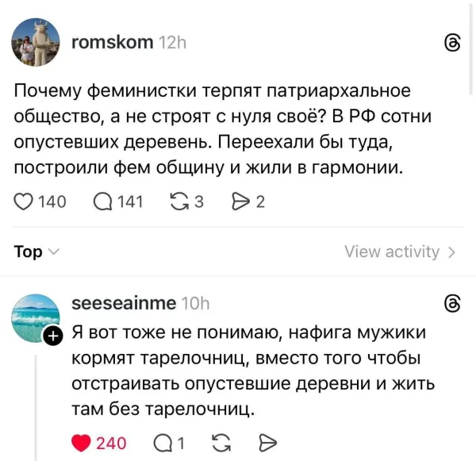Image resolution: width=476 pixels, height=461 pixels.
Task: Click the 12h timestamp on romskom post
Action: 172,42
